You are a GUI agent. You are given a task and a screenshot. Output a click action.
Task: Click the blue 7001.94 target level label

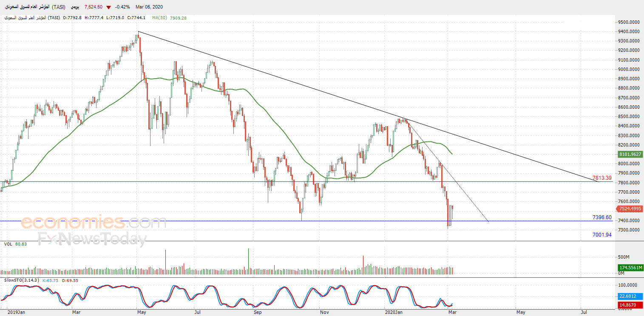(x=602, y=234)
